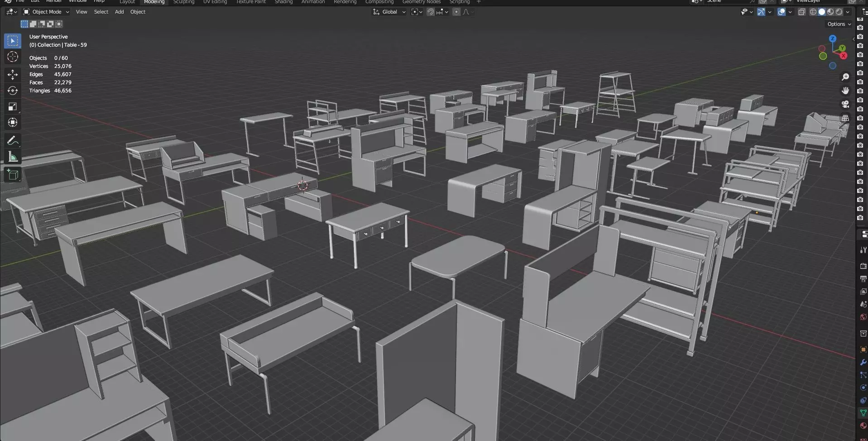Toggle X-ray mode
Image resolution: width=868 pixels, height=441 pixels.
(802, 12)
